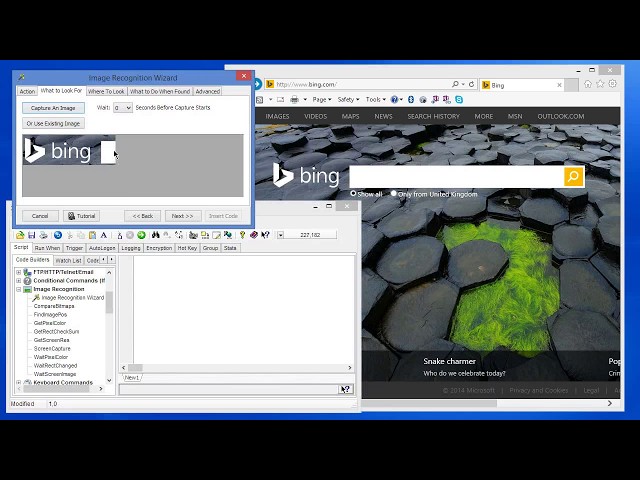This screenshot has height=480, width=640.
Task: Open the Safety dropdown menu in browser
Action: pyautogui.click(x=348, y=100)
